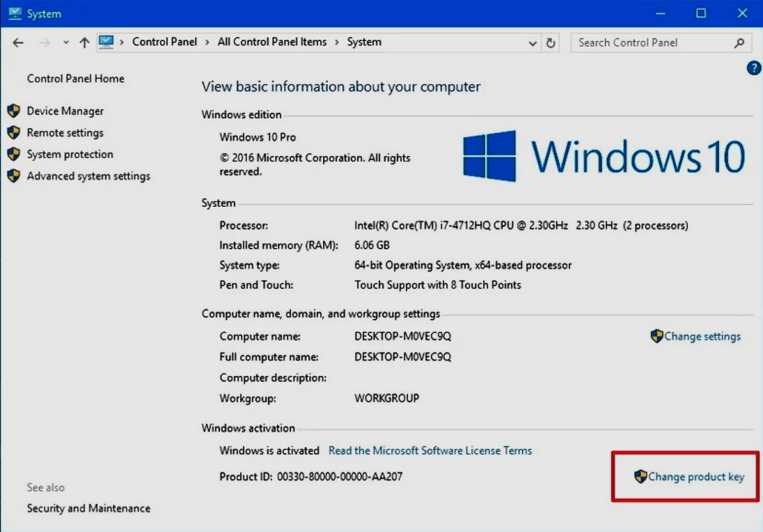Click the Search Control Panel field
The image size is (763, 532).
[651, 42]
